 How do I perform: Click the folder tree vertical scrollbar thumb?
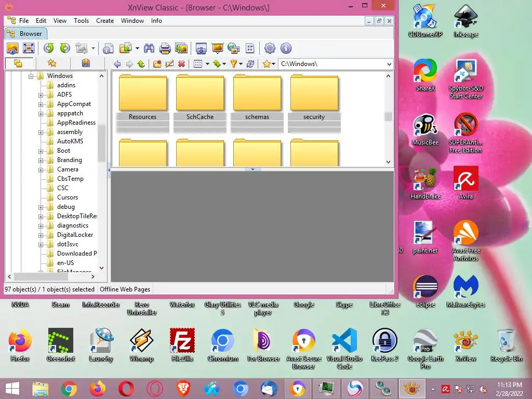pyautogui.click(x=101, y=142)
